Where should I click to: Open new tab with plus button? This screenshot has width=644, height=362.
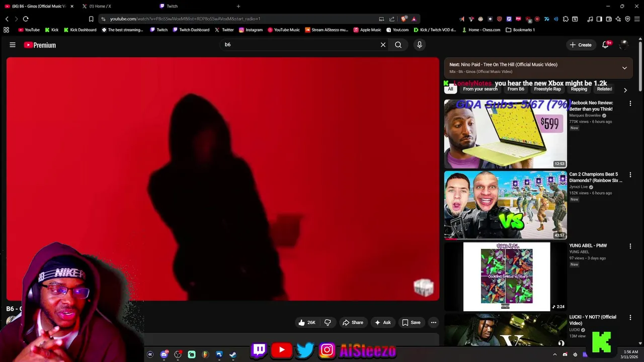click(x=238, y=6)
